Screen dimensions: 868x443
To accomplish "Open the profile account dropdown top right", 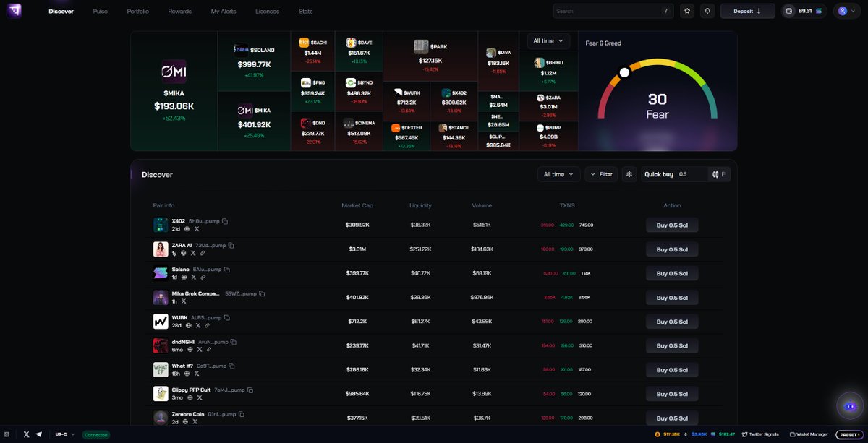I will (846, 10).
